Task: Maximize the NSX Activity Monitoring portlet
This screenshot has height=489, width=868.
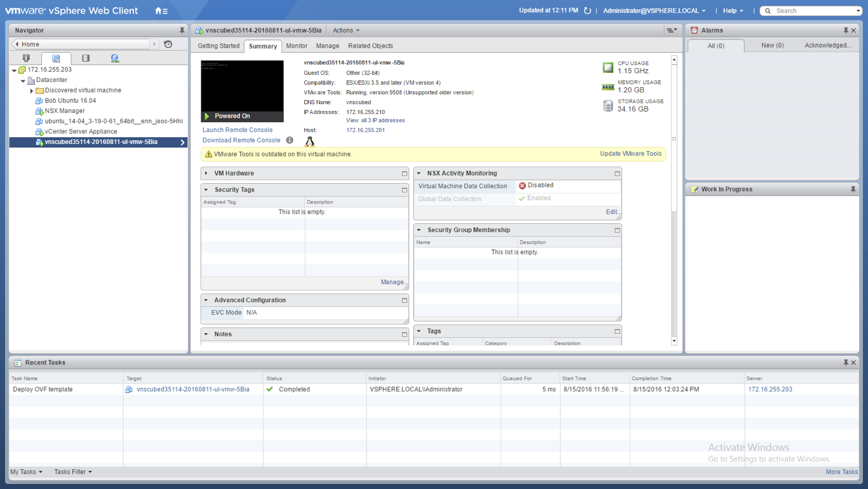Action: (x=617, y=173)
